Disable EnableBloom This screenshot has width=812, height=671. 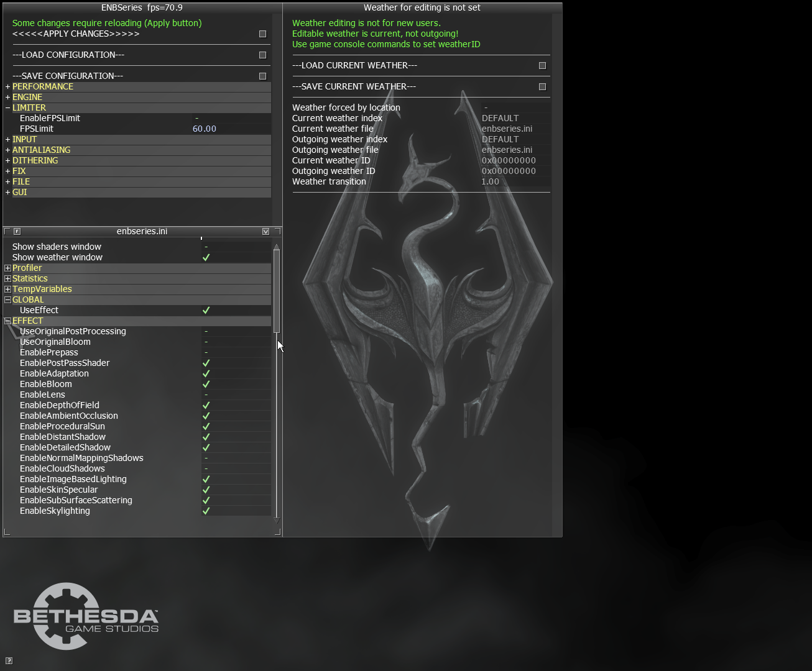coord(206,384)
